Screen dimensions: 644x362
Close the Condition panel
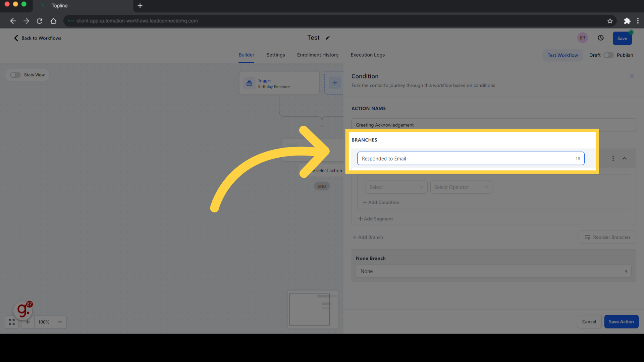632,76
